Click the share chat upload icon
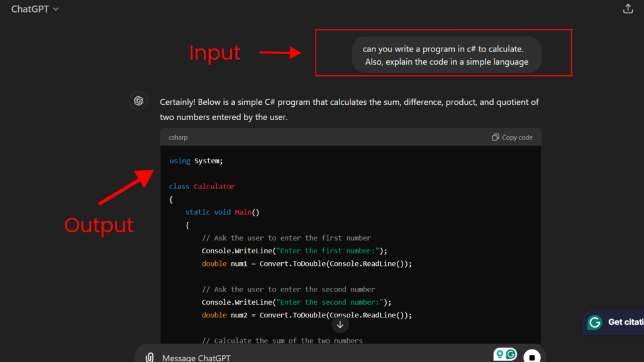The image size is (644, 362). pos(628,9)
